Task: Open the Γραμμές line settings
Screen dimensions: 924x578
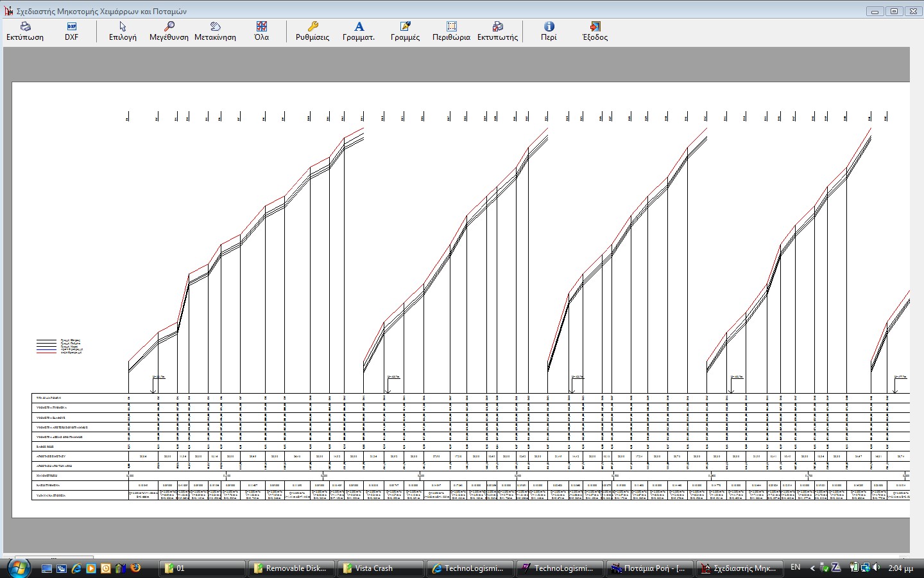Action: click(x=405, y=31)
